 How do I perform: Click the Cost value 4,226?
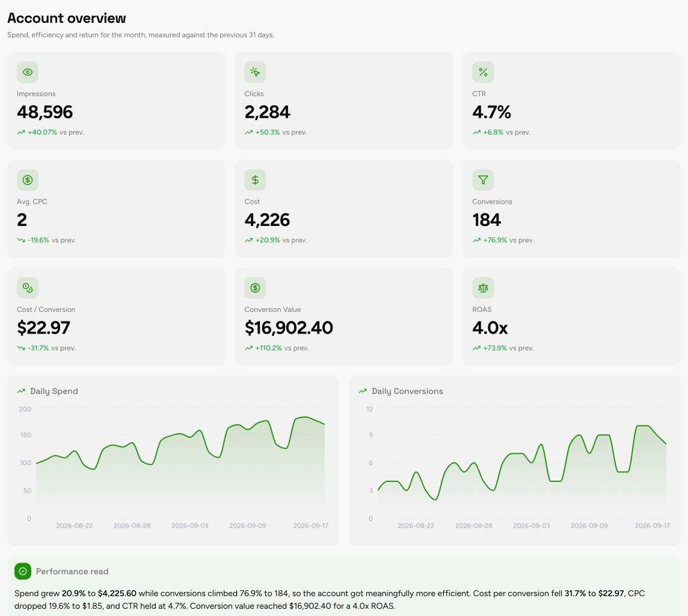click(267, 219)
